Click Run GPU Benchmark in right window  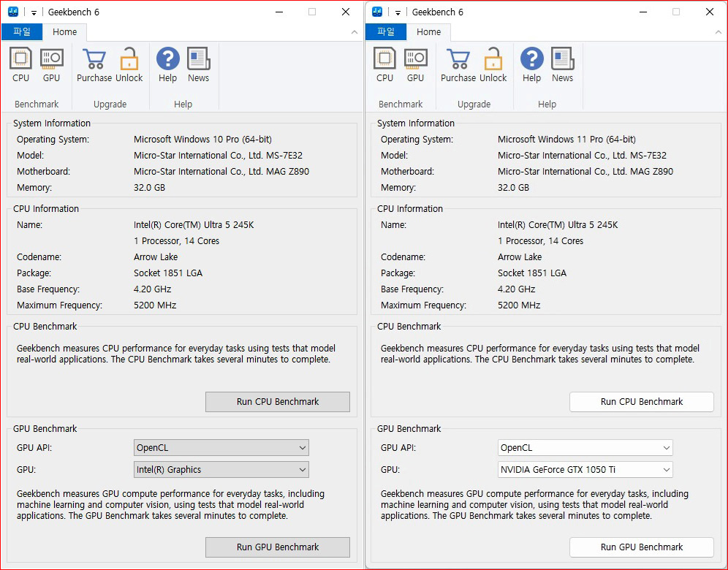642,547
